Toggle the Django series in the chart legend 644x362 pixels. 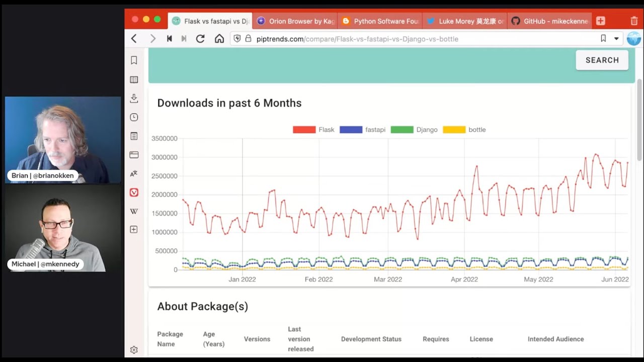pos(414,130)
